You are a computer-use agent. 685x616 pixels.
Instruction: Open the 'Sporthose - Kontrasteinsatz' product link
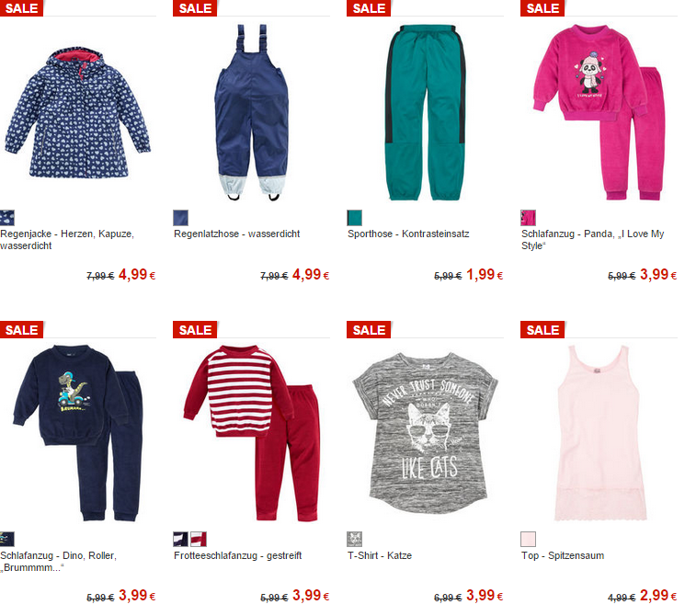(x=408, y=234)
